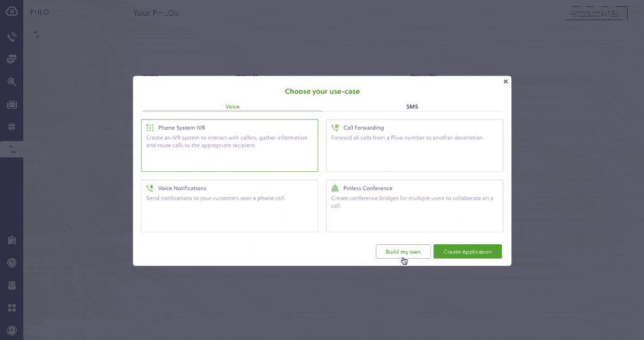
Task: Click the Plivo cloud logo in the sidebar
Action: pyautogui.click(x=11, y=11)
